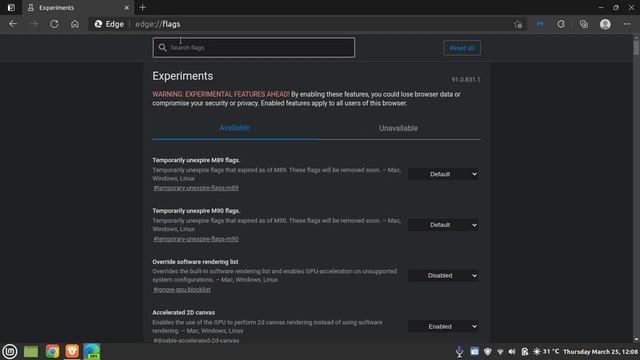
Task: Click the page vertical scrollbar thumb
Action: [x=636, y=47]
